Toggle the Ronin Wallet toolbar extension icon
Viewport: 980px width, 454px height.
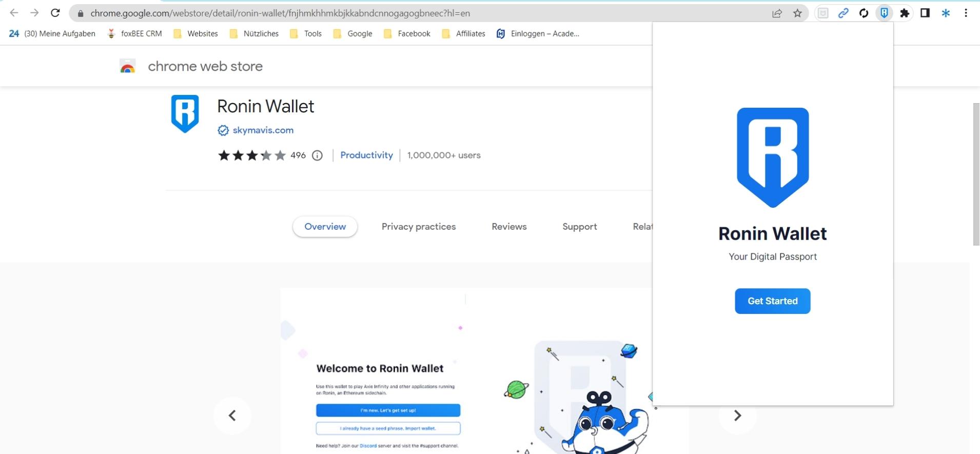(884, 13)
